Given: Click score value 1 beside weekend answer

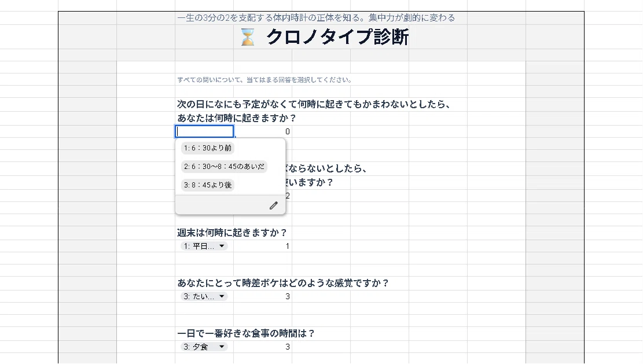Looking at the screenshot, I should click(288, 246).
